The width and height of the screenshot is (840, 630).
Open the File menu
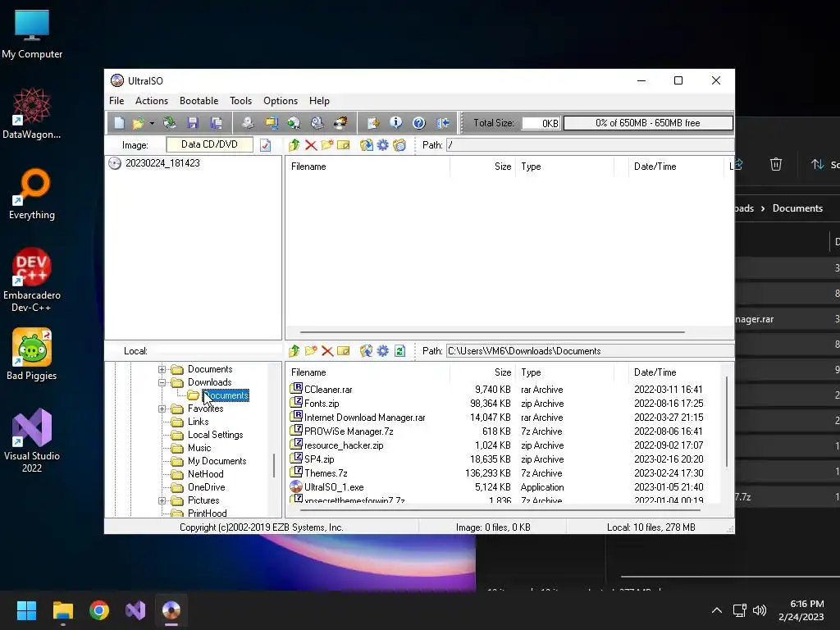click(x=116, y=101)
